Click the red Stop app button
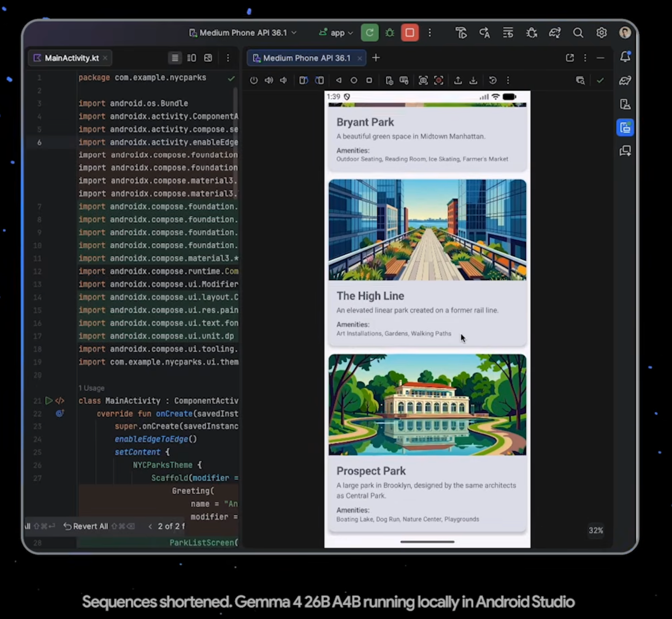Screen dimensions: 672x619 pos(410,33)
